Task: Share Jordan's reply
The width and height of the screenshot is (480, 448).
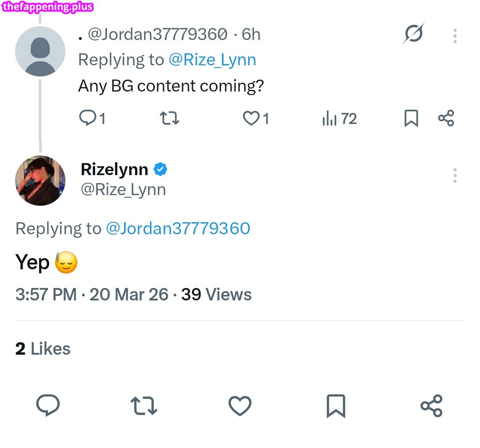Action: click(446, 118)
